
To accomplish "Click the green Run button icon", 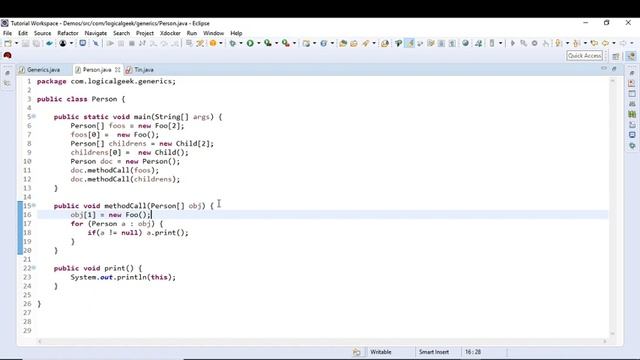I will tap(250, 43).
